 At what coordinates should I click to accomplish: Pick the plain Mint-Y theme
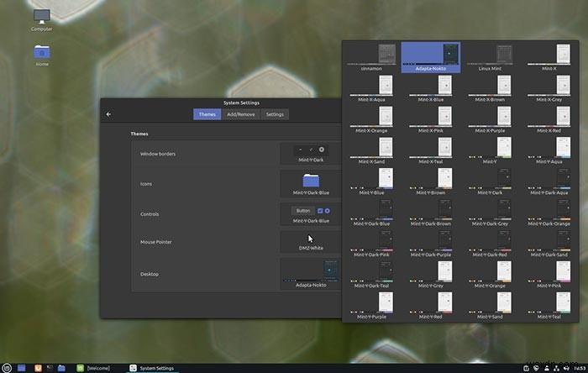coord(490,150)
